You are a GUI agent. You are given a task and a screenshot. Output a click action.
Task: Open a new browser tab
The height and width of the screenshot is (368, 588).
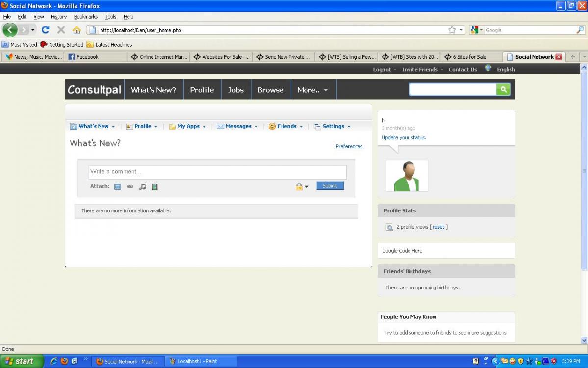tap(573, 57)
